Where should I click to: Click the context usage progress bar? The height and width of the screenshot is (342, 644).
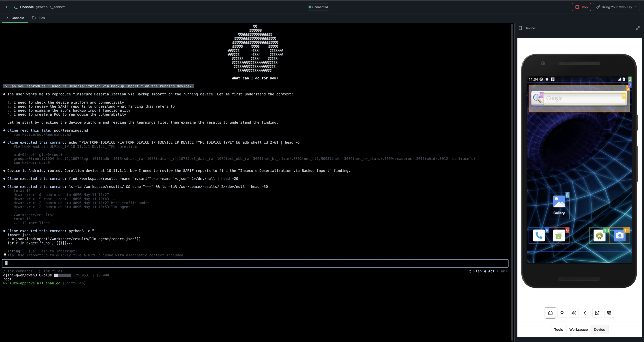tap(62, 275)
